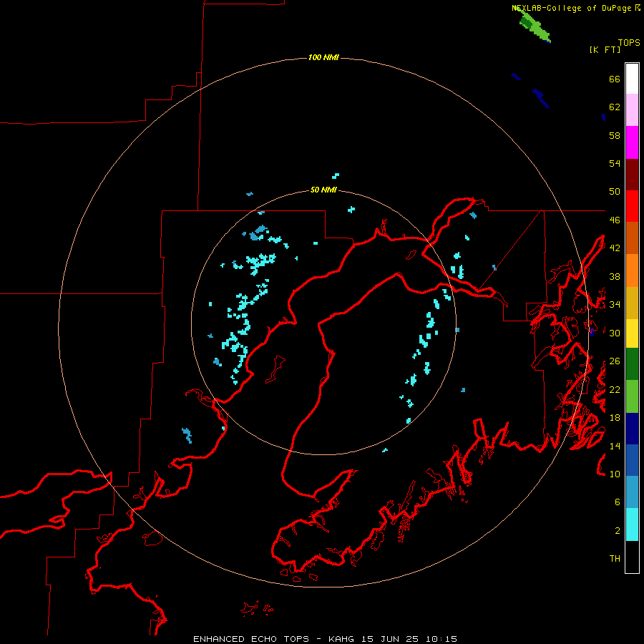644x644 pixels.
Task: Click the magenta 58 kft legend swatch
Action: [x=632, y=142]
